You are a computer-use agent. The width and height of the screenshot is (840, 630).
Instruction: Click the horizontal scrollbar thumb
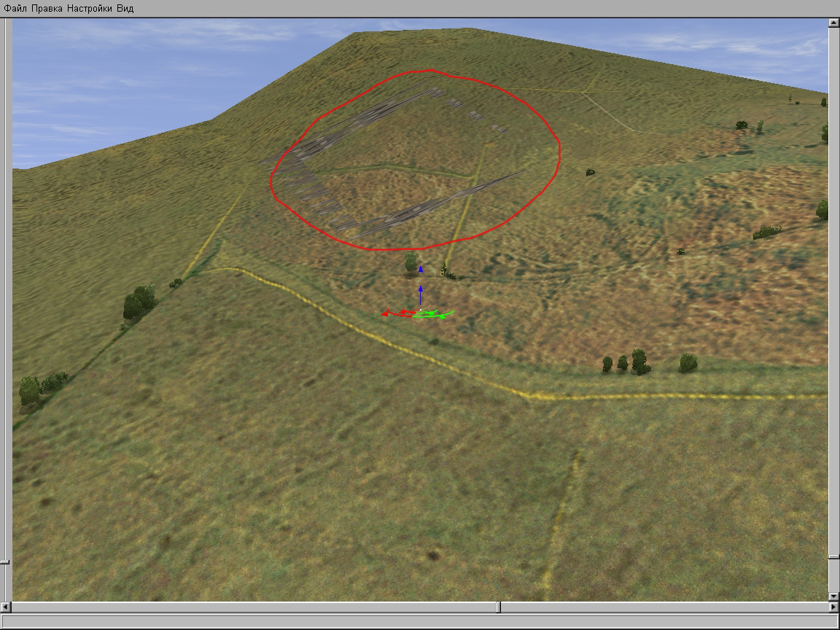point(498,607)
